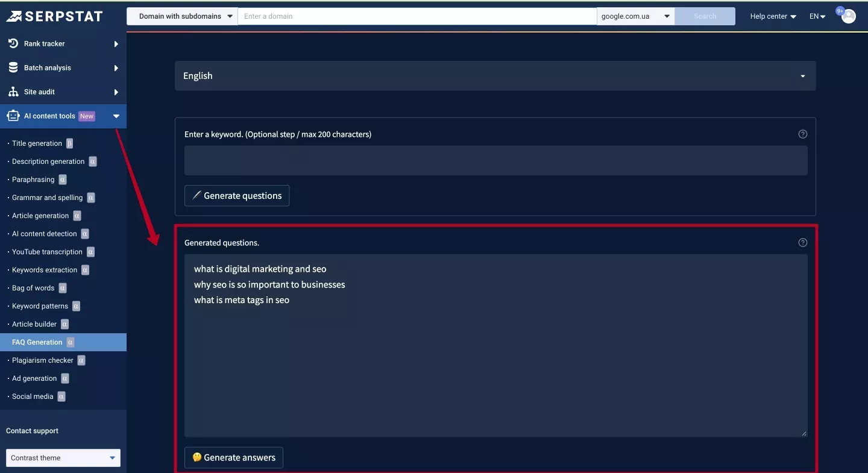Open Ad generation tool
Viewport: 868px width, 473px height.
tap(34, 378)
